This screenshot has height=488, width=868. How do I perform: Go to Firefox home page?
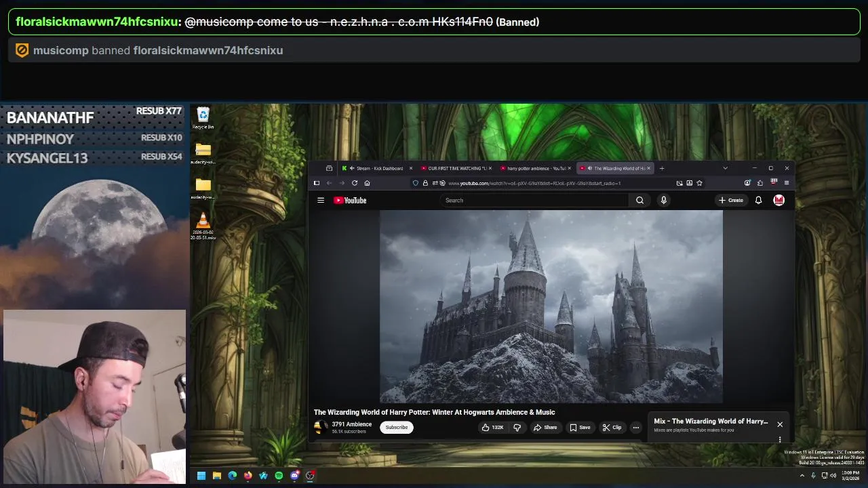[x=367, y=183]
